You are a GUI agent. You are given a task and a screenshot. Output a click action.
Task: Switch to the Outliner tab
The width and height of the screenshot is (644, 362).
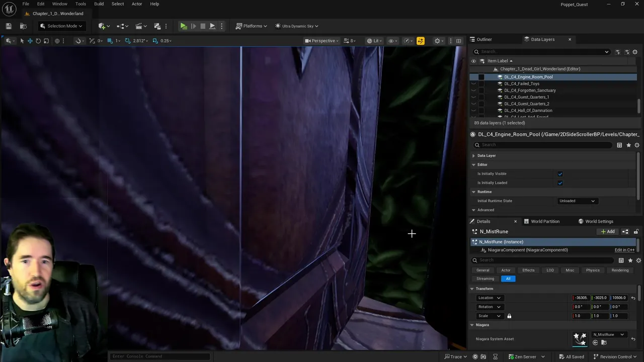click(x=484, y=39)
